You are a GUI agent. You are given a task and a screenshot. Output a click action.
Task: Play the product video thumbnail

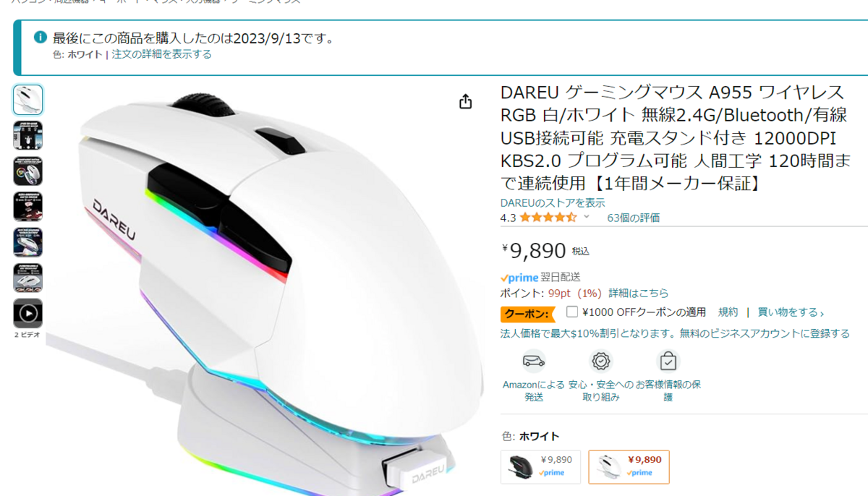(27, 314)
